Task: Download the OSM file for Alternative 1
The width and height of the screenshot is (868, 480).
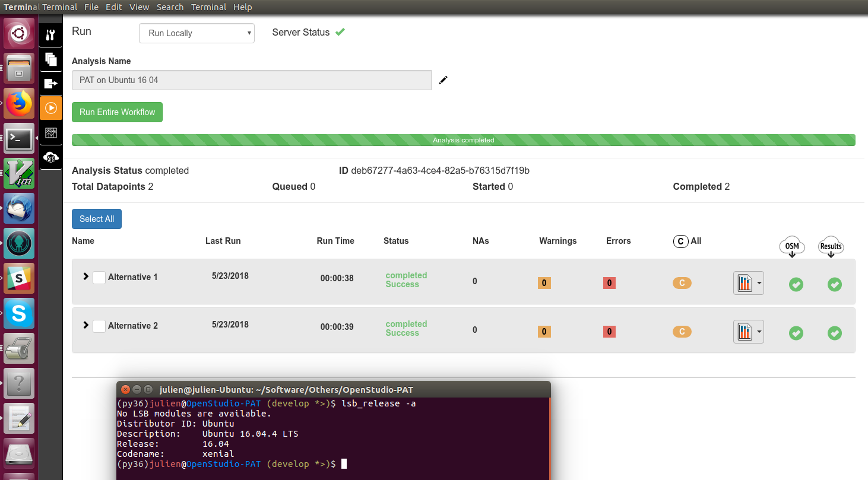Action: 796,285
